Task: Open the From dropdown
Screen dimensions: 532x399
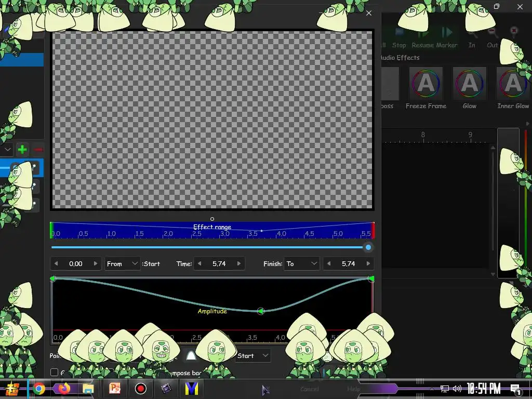Action: (x=122, y=263)
